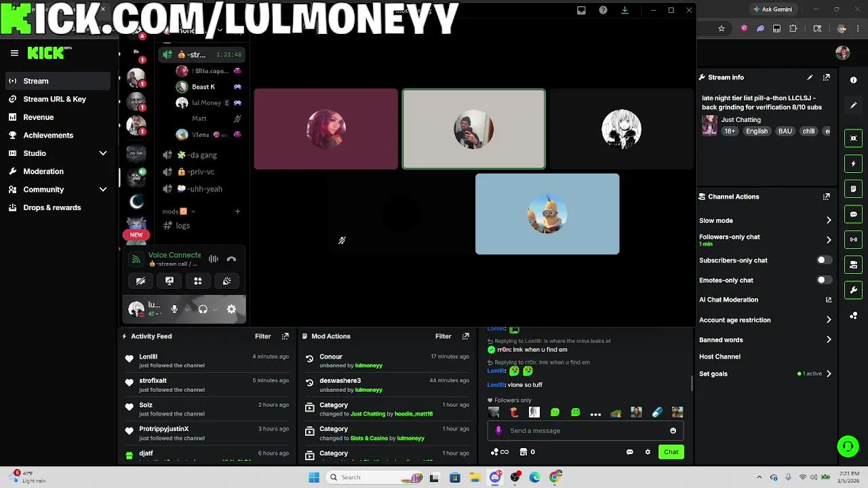Filter the Mod Actions list

(443, 336)
